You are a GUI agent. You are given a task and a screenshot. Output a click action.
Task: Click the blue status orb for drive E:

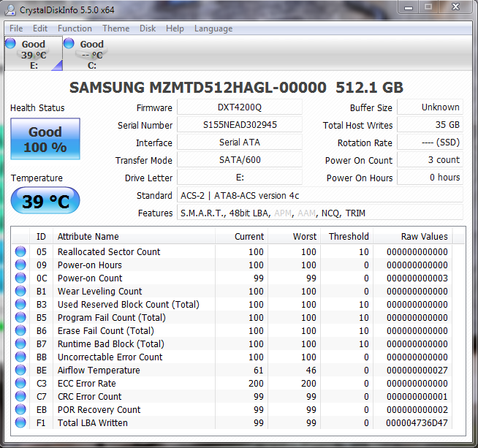(x=11, y=44)
